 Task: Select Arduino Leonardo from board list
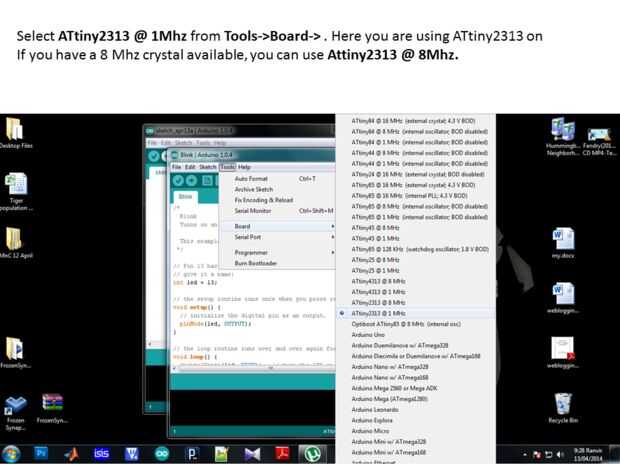click(x=415, y=410)
